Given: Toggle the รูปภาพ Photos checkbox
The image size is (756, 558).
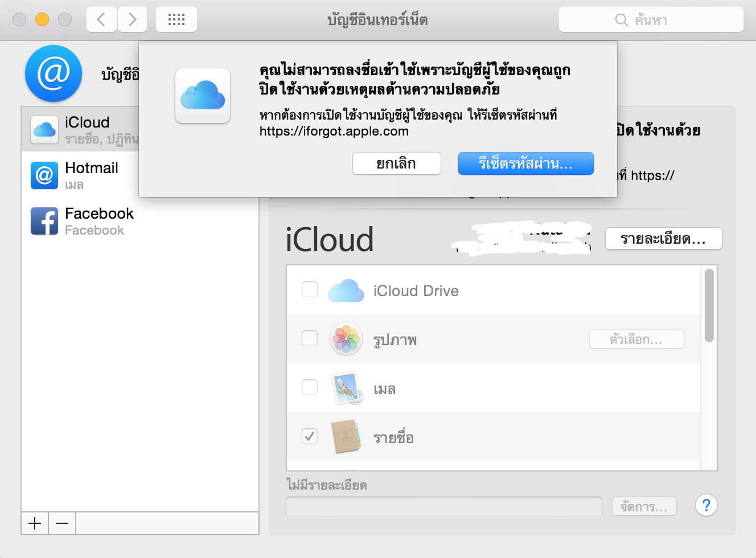Looking at the screenshot, I should point(310,338).
